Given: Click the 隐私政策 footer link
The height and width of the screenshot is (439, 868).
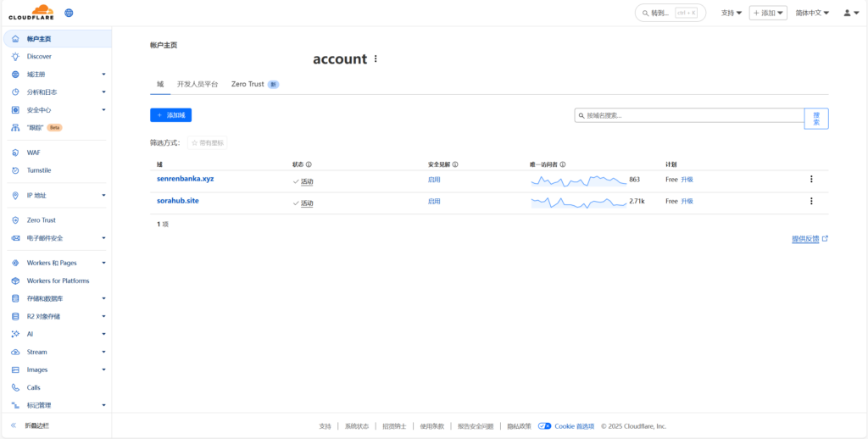Looking at the screenshot, I should (520, 426).
